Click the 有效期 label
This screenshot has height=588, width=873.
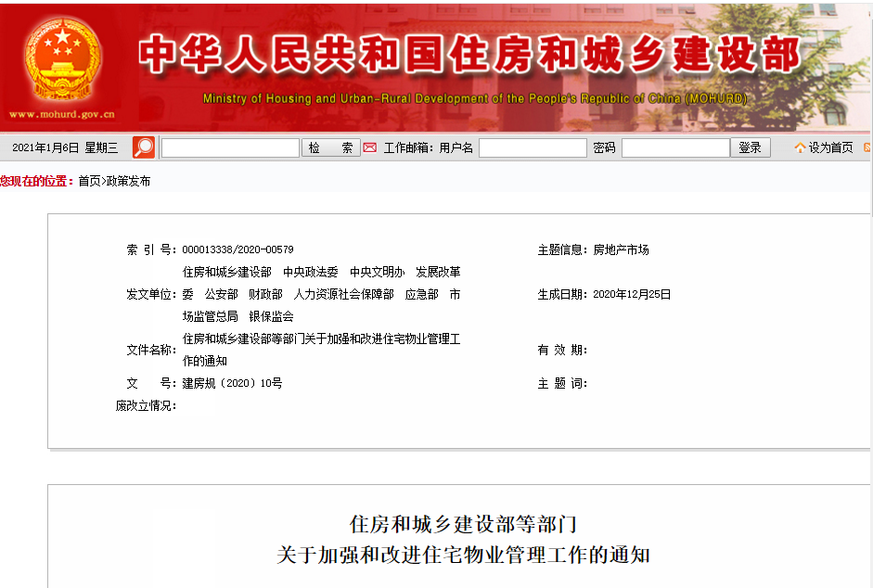pos(562,350)
